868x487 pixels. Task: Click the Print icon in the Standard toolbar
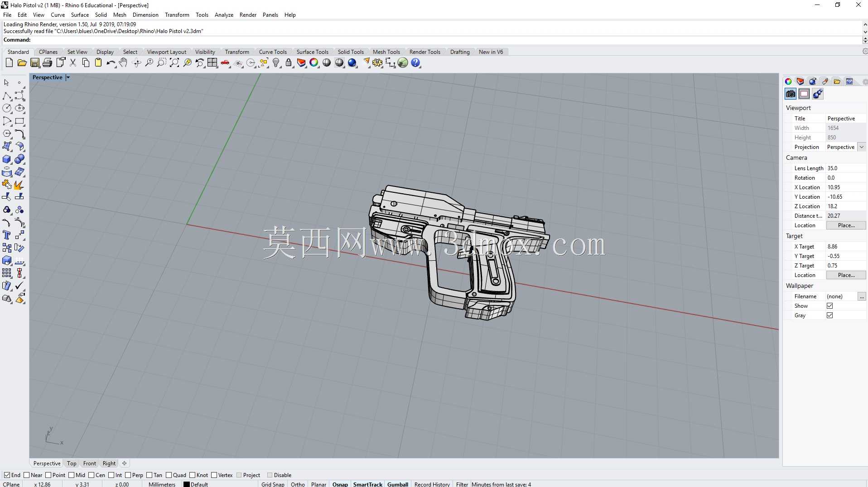point(47,63)
